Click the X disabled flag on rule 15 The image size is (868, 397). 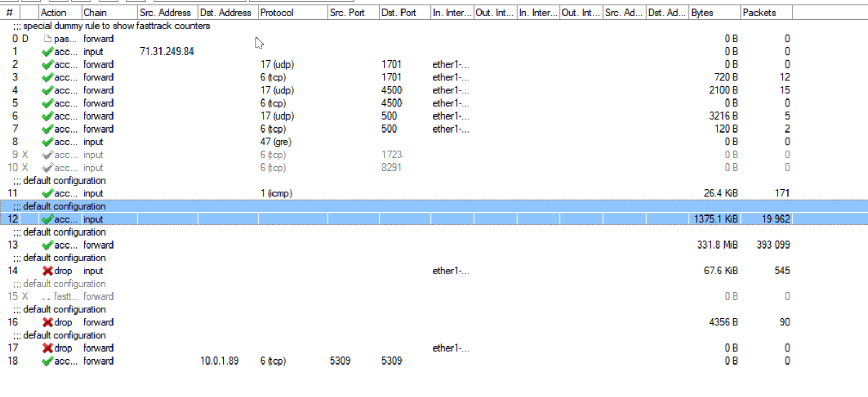click(25, 296)
